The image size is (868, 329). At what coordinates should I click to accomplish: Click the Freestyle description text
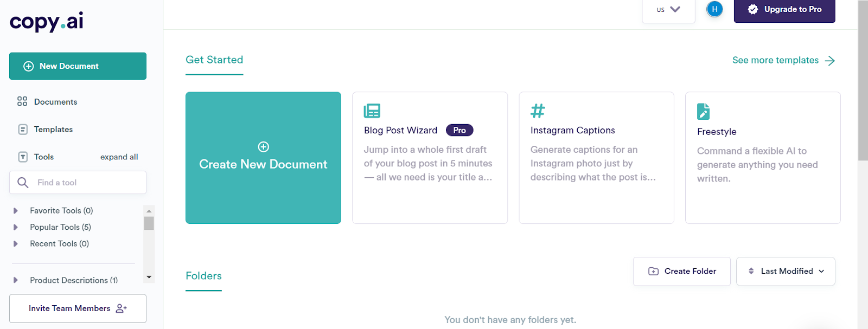point(757,165)
